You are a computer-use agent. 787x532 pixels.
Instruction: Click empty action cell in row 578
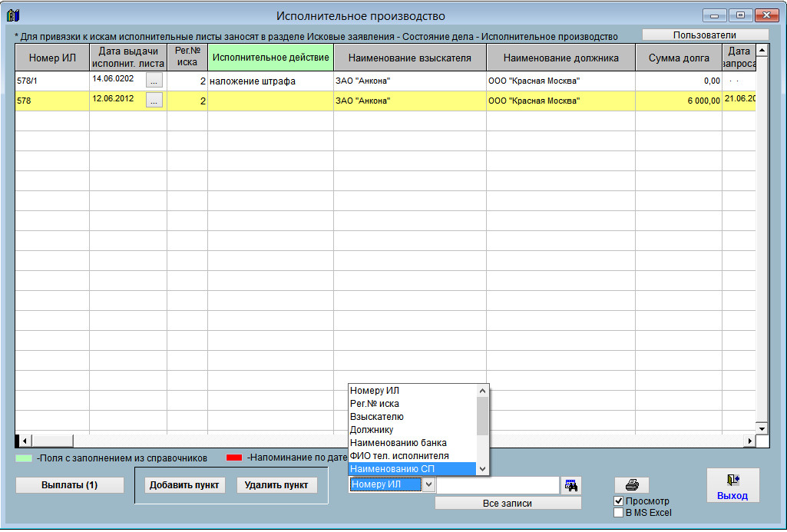click(x=270, y=101)
